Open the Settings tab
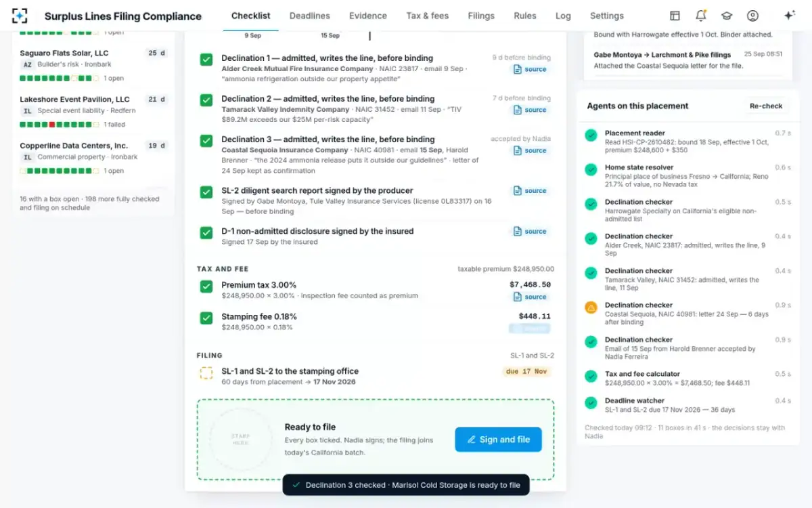 tap(607, 16)
